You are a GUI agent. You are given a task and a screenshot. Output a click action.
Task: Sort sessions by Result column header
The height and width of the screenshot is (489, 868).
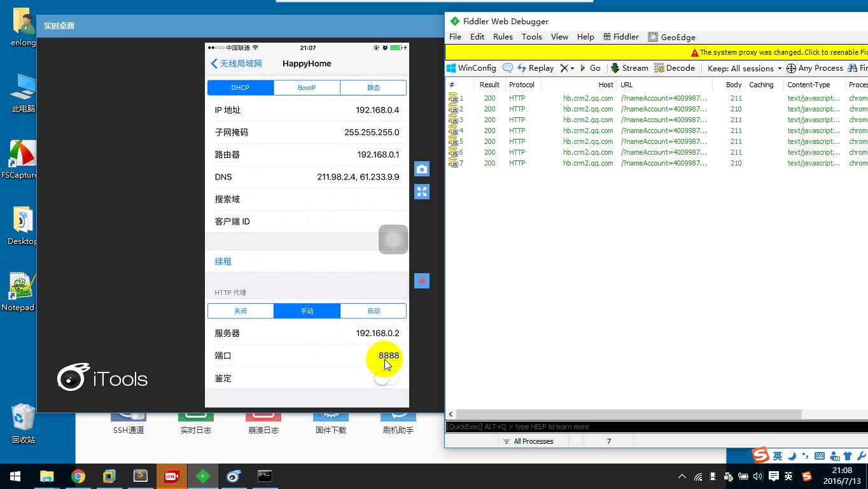[489, 85]
